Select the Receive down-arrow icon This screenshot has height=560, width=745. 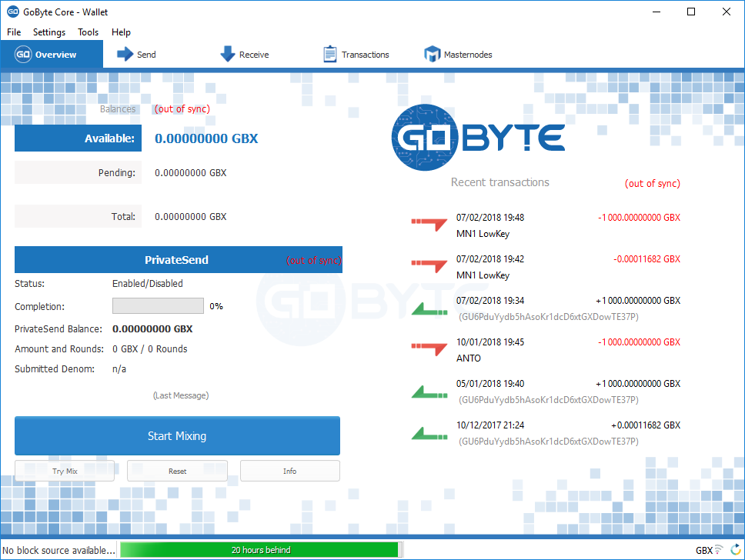[x=226, y=54]
